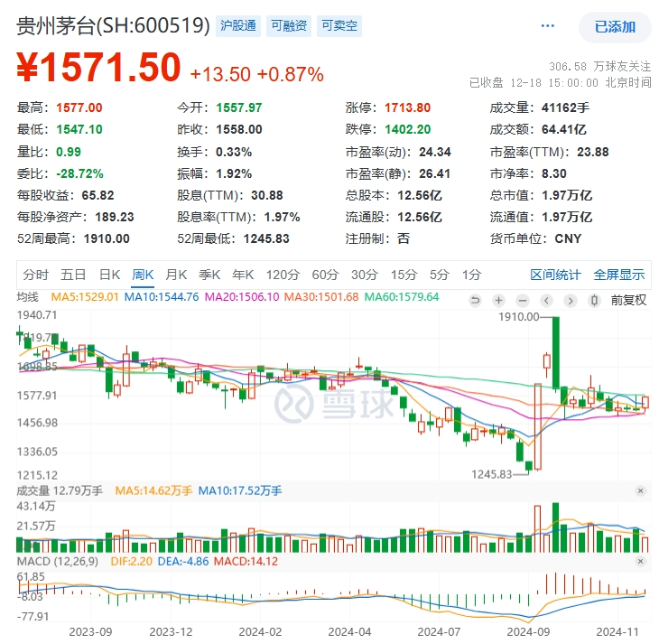Click the 总市值 value 1.97万亿
This screenshot has height=644, width=659.
point(567,195)
